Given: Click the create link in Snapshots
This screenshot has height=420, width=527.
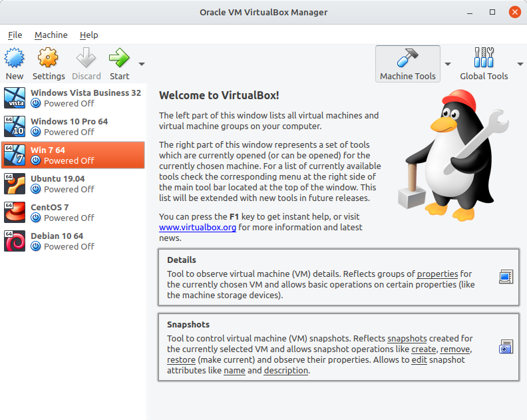Looking at the screenshot, I should (423, 349).
